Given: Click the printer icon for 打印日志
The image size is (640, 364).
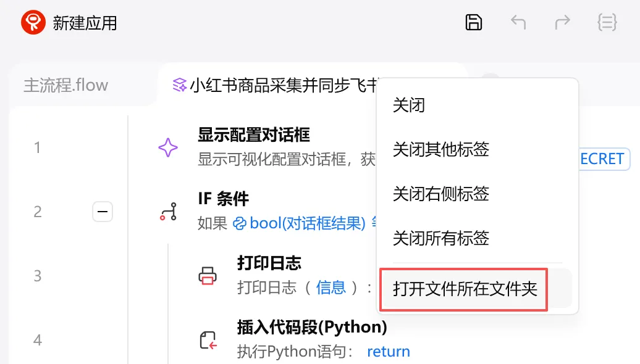Looking at the screenshot, I should click(208, 276).
